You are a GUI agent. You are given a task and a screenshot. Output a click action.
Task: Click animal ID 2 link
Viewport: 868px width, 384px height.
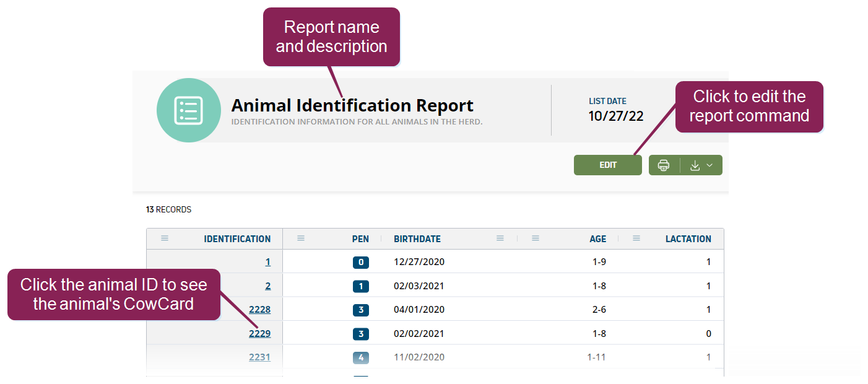tap(267, 286)
